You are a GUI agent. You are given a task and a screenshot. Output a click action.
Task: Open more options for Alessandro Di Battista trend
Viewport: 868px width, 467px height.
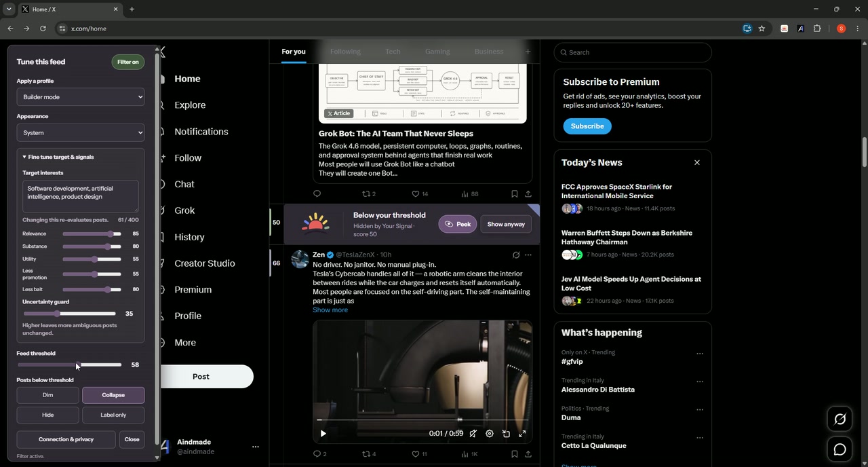pos(700,381)
